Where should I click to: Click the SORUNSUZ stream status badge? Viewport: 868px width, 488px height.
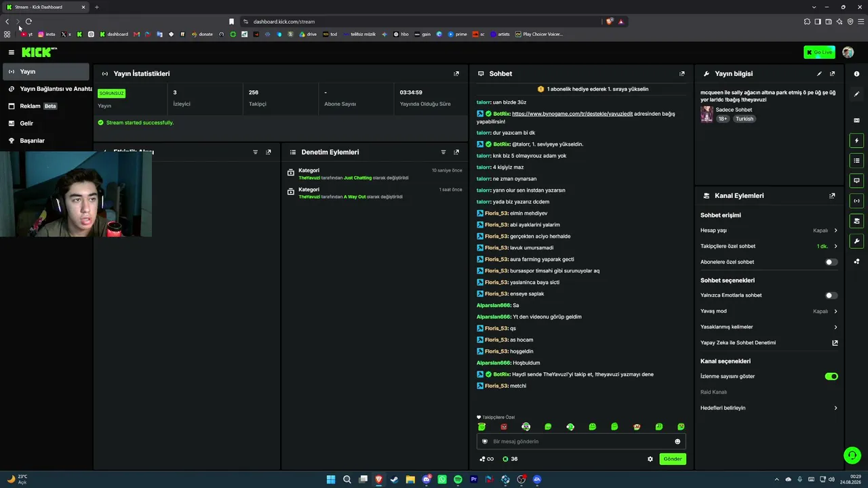112,93
